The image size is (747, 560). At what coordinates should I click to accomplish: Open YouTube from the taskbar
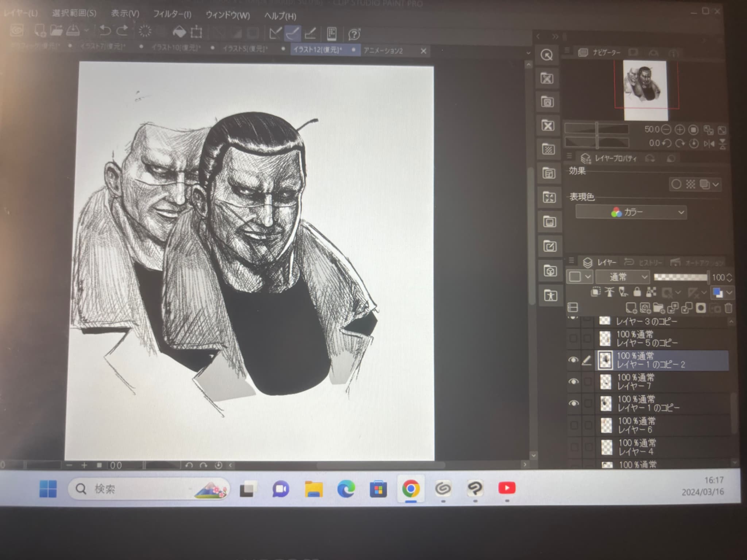[507, 489]
